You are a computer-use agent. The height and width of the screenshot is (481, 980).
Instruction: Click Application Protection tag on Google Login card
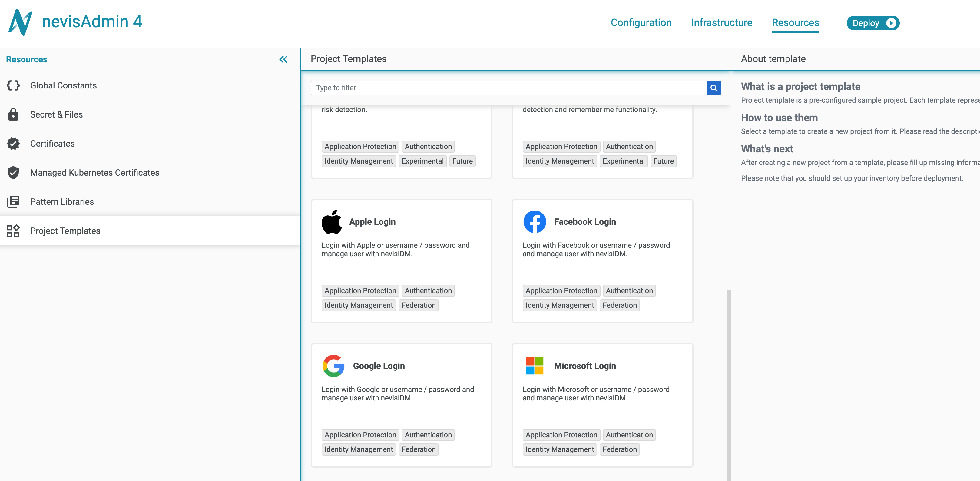tap(360, 435)
